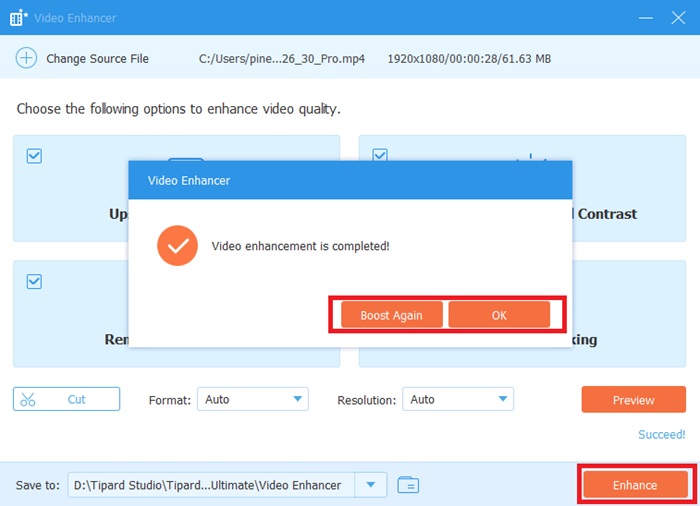Click the plus icon beside Change Source File
This screenshot has width=700, height=506.
[26, 59]
